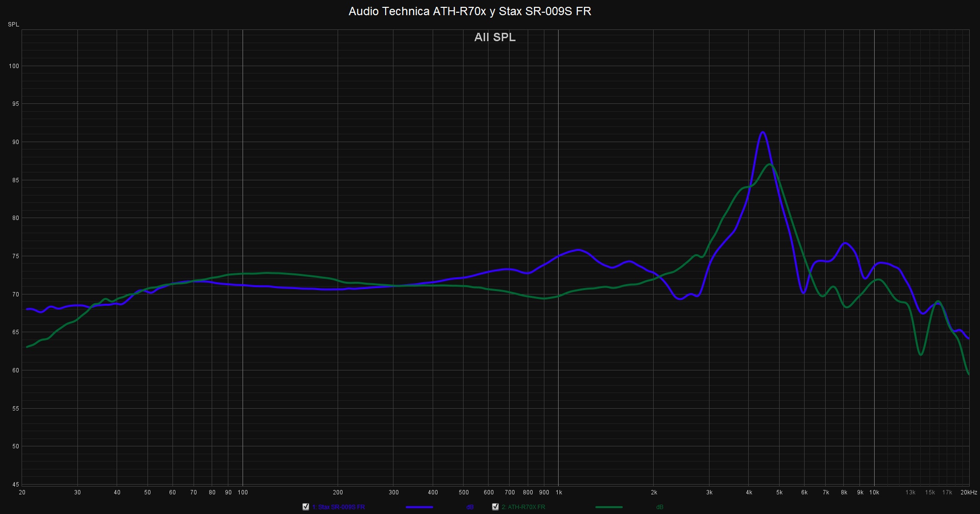Click the 100 dB label on SPL axis
This screenshot has width=980, height=514.
tap(14, 66)
